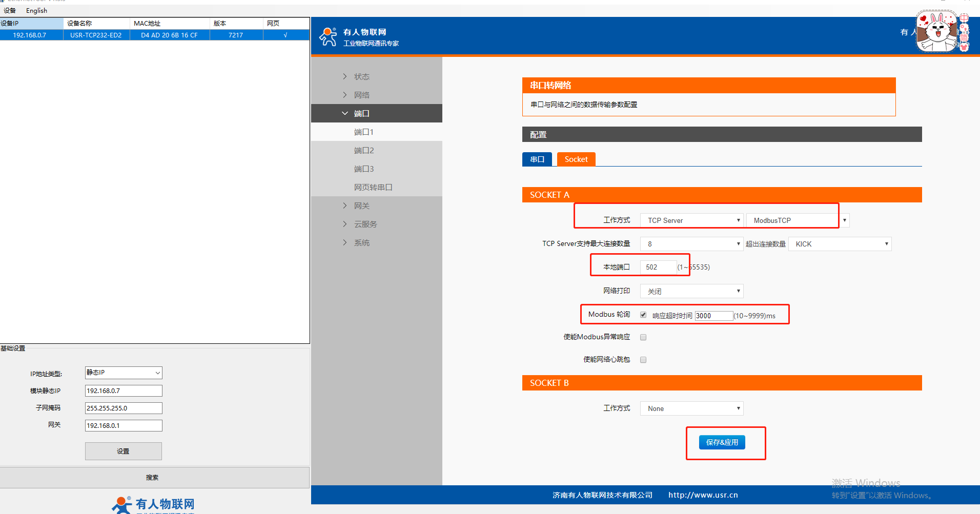Expand the 状态 menu chevron
This screenshot has height=514, width=980.
coord(345,76)
